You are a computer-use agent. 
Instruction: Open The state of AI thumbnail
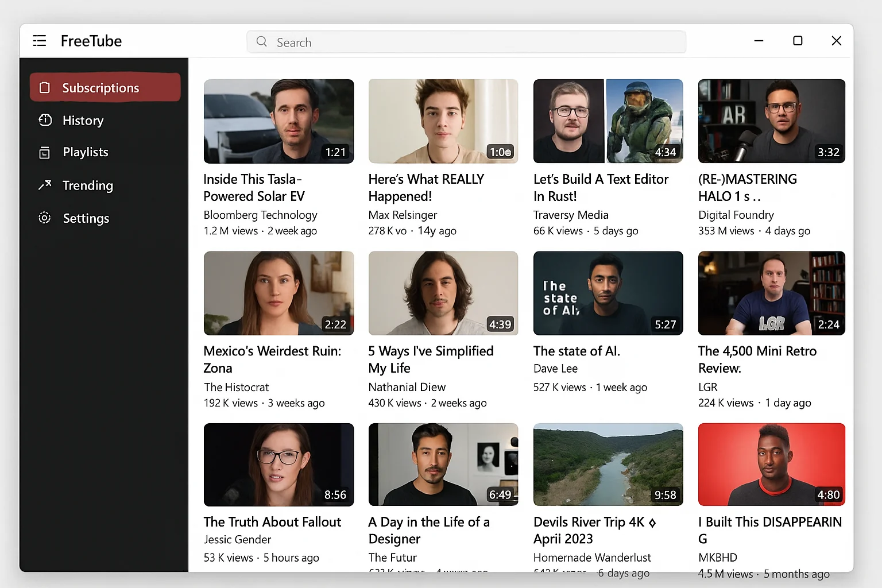click(608, 293)
